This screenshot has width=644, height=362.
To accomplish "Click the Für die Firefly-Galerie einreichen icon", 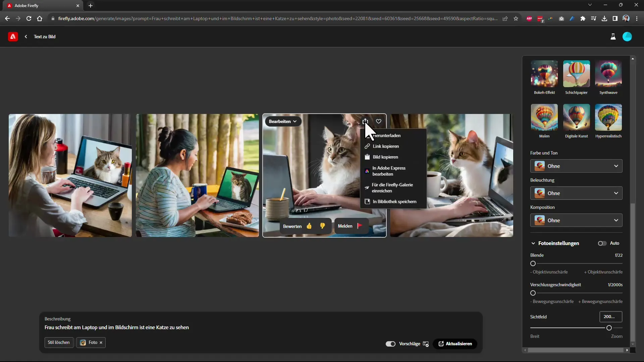I will coord(367,187).
